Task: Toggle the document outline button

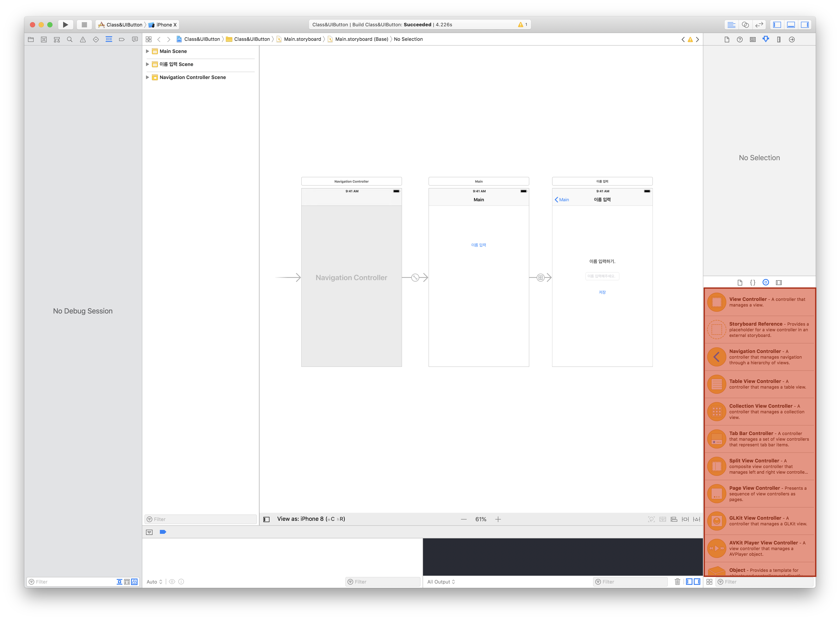Action: point(266,519)
